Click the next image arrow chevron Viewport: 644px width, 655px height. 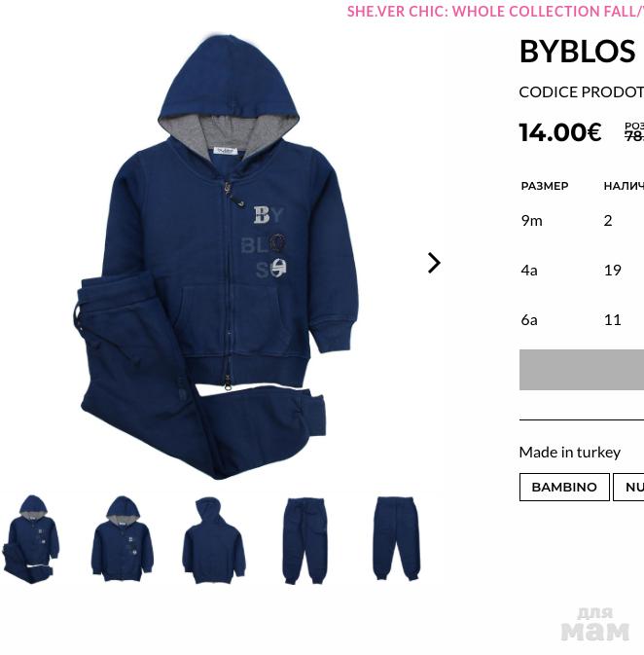tap(434, 263)
